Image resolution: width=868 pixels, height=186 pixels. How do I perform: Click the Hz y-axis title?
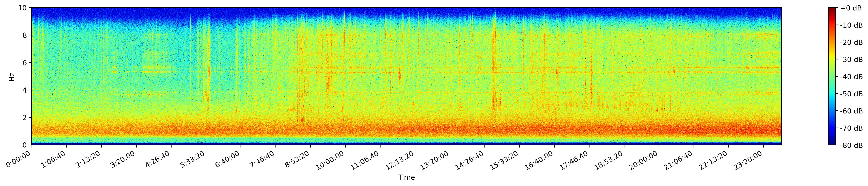[x=12, y=76]
